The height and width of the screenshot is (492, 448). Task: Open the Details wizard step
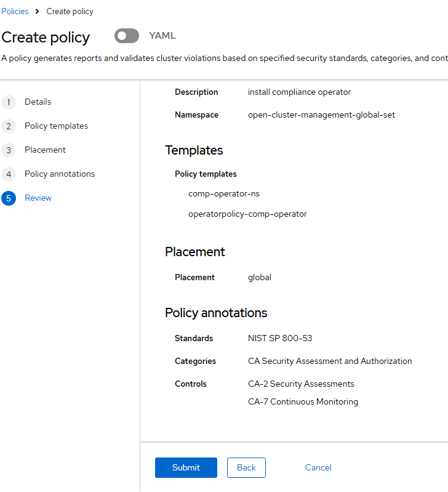pyautogui.click(x=38, y=102)
